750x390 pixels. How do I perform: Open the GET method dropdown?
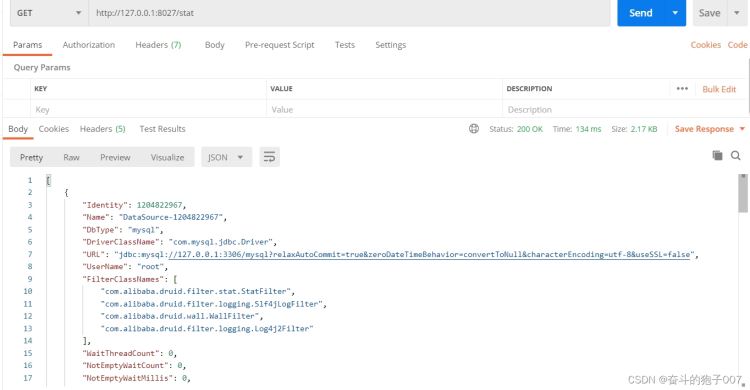point(49,13)
